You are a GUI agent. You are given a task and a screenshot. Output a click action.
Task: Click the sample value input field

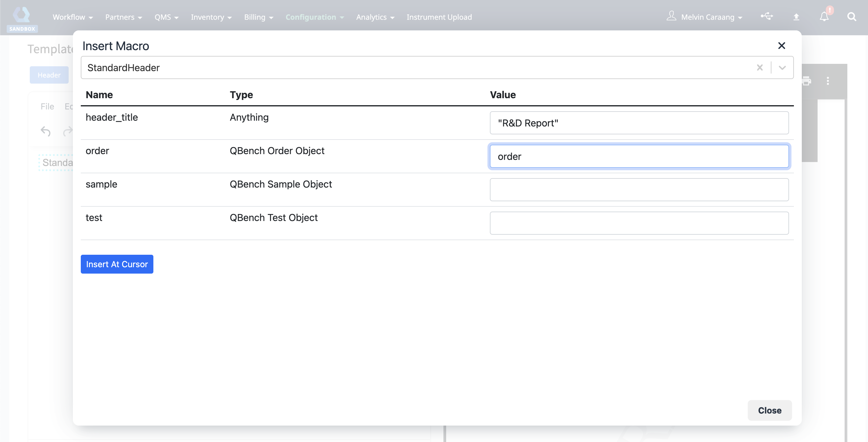[639, 189]
